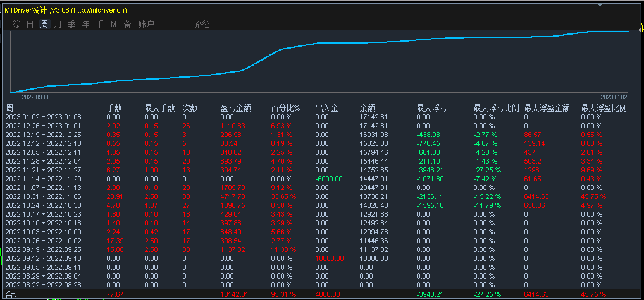Click the floating loss ratio -15.22 %
Screen dimensions: 644x300
488,196
